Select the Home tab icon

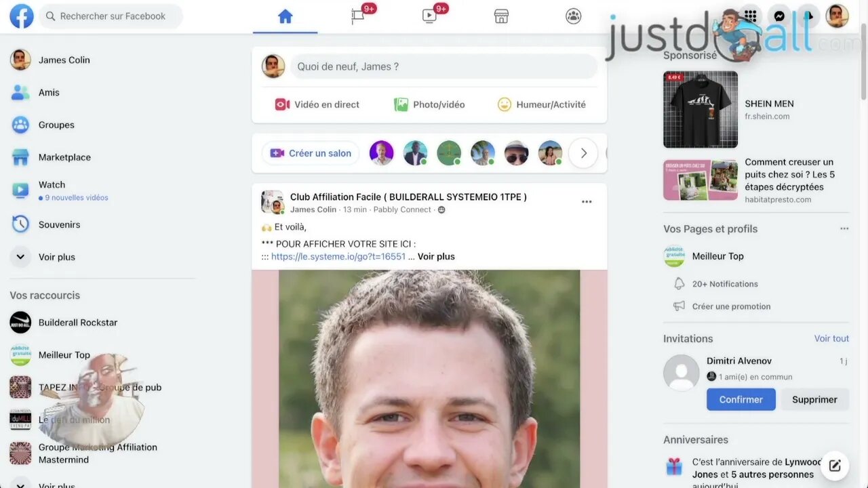[x=285, y=16]
